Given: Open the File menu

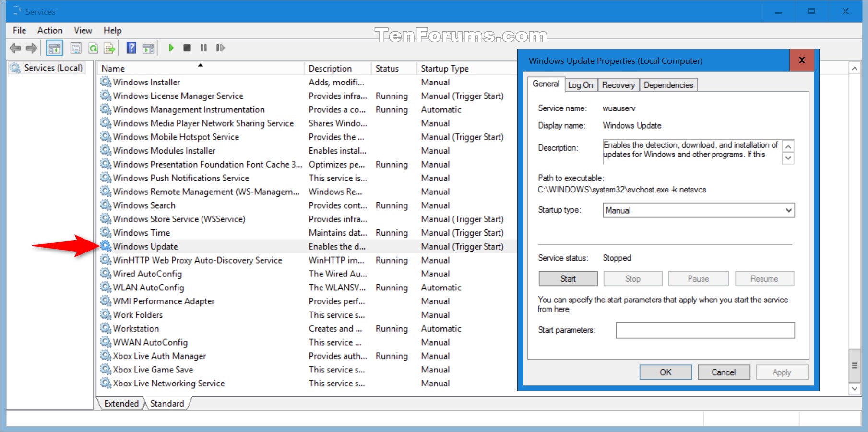Looking at the screenshot, I should [20, 30].
